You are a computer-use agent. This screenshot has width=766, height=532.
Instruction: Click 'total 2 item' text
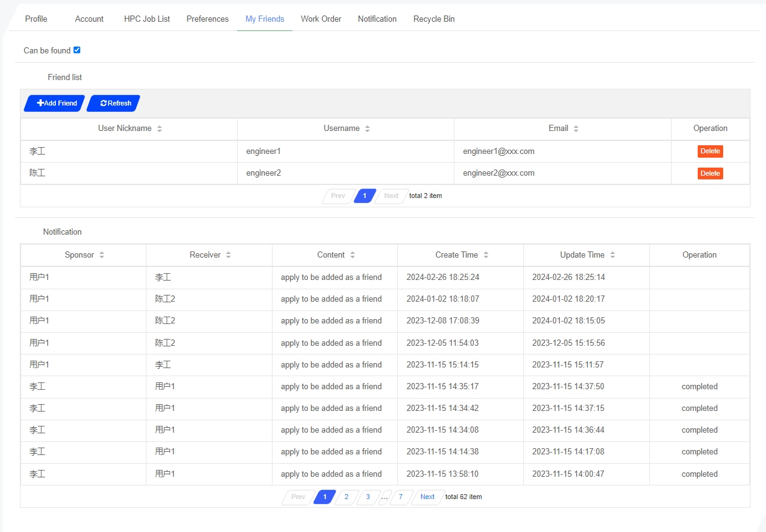(x=426, y=196)
